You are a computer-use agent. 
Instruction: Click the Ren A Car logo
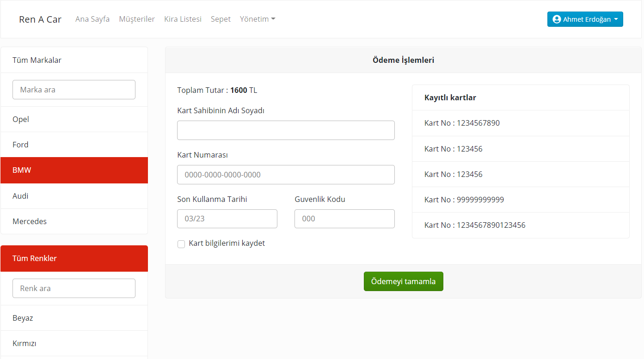click(x=40, y=19)
